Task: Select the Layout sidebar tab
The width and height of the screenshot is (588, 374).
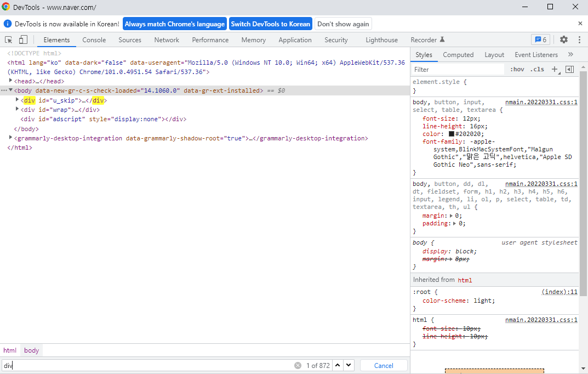Action: [494, 55]
